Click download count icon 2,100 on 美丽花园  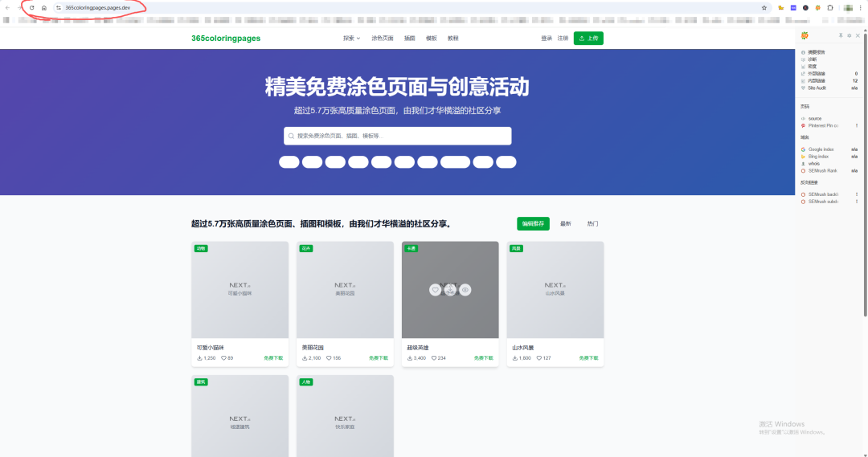(x=305, y=358)
